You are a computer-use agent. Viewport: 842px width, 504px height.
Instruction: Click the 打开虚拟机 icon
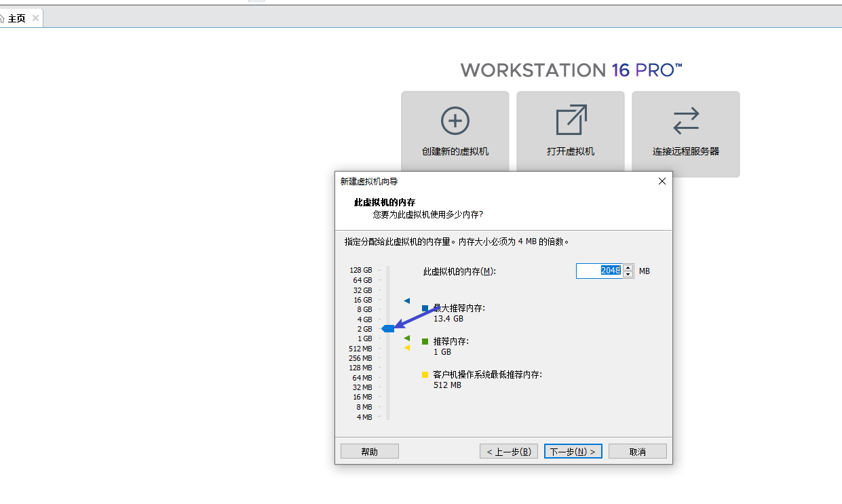tap(571, 120)
